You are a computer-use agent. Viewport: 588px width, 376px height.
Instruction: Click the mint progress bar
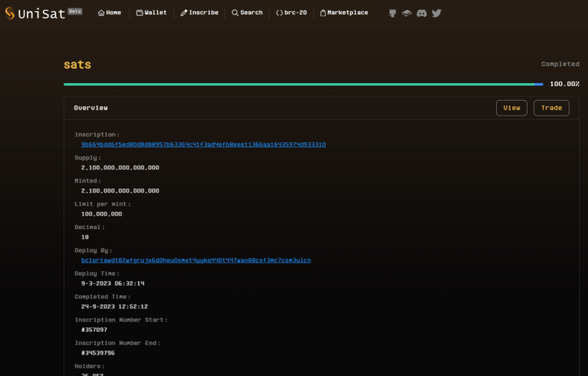[304, 85]
